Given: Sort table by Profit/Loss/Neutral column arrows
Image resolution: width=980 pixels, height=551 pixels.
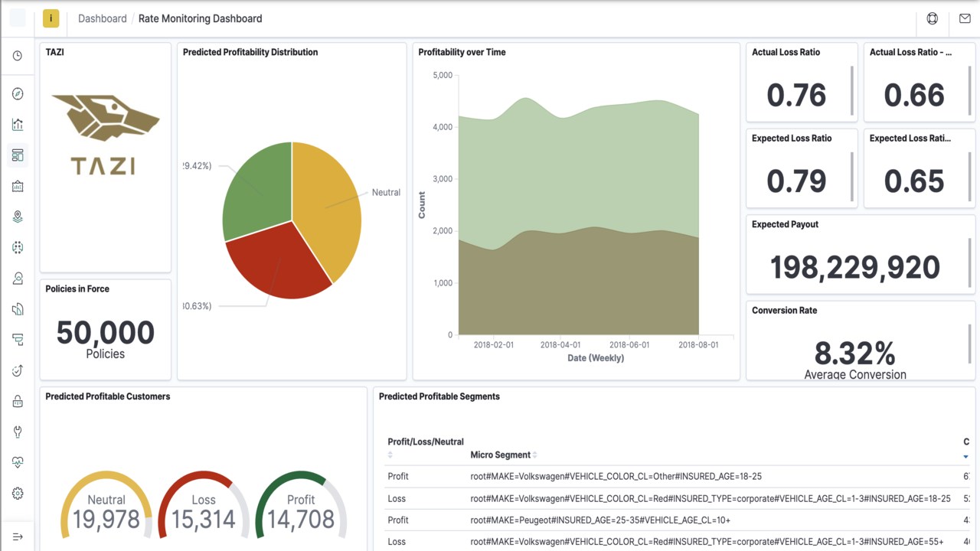Looking at the screenshot, I should click(x=390, y=455).
